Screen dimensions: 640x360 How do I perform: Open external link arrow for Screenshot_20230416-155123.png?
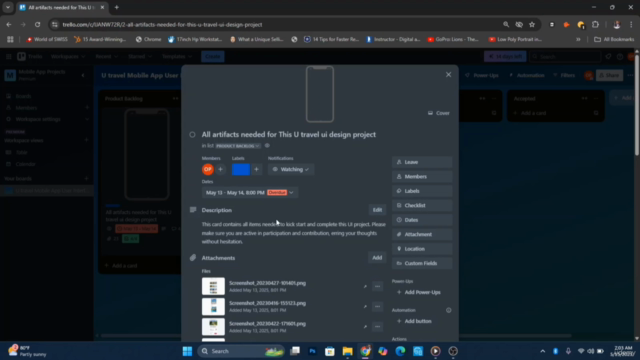(365, 307)
